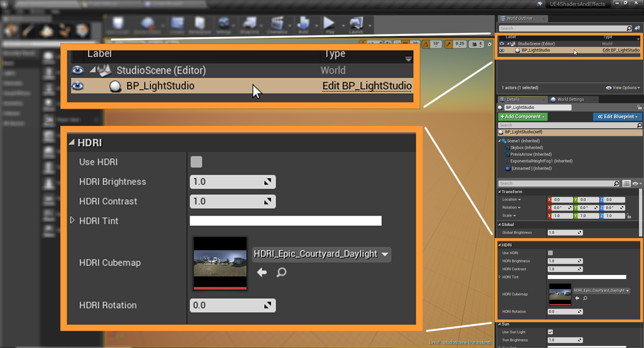Viewport: 644px width, 348px height.
Task: Expand the HDRI Tint property
Action: click(x=500, y=277)
